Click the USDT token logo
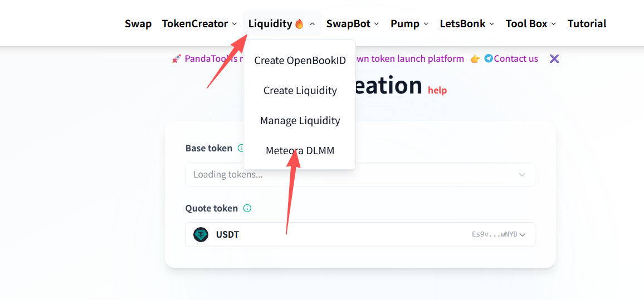 pos(201,234)
